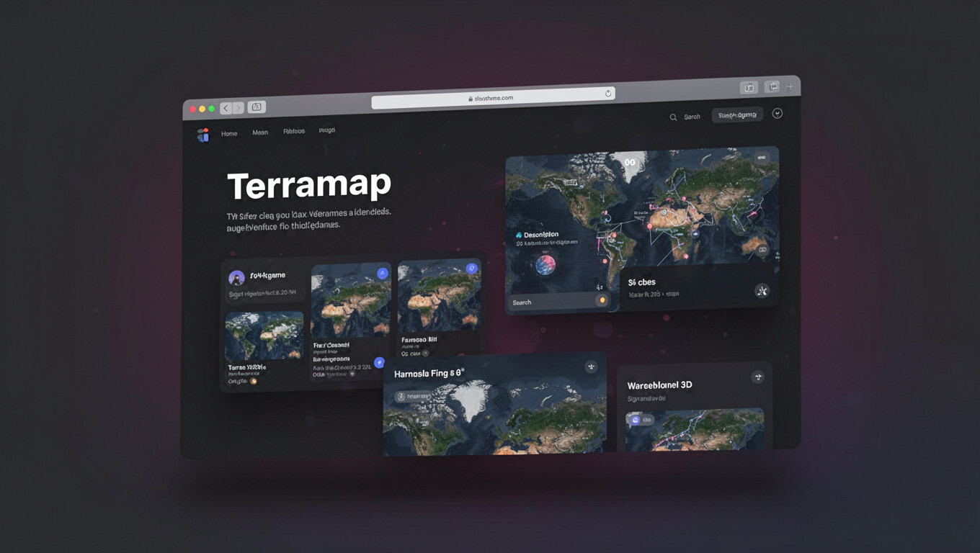The height and width of the screenshot is (553, 980).
Task: Expand the circular chevron dropdown in header
Action: (778, 114)
